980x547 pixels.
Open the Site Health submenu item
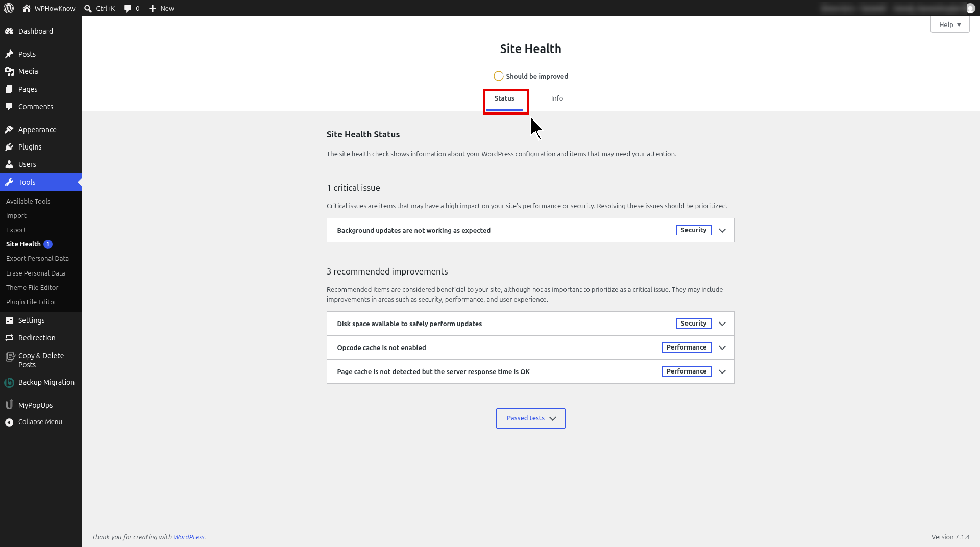pyautogui.click(x=23, y=244)
